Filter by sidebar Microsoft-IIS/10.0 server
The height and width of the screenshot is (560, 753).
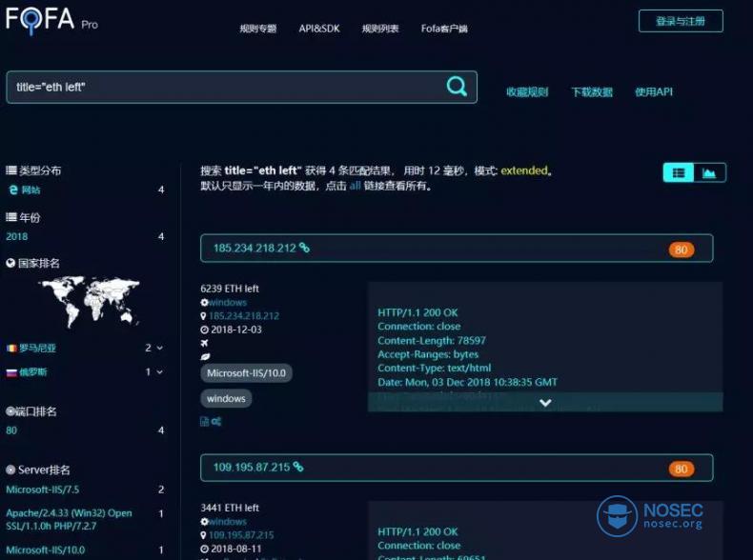tap(45, 550)
